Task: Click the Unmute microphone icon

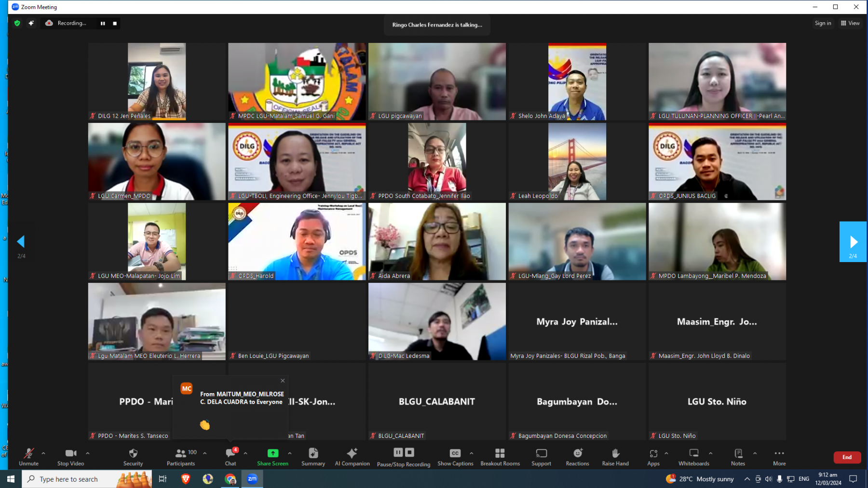Action: pos(29,453)
